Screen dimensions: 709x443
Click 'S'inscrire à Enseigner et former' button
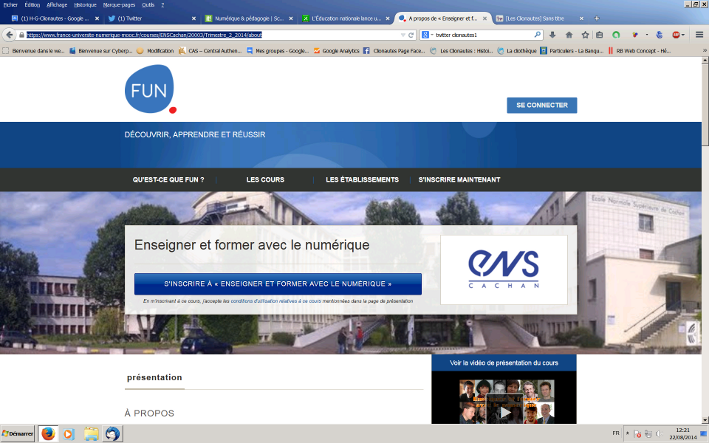pyautogui.click(x=278, y=284)
